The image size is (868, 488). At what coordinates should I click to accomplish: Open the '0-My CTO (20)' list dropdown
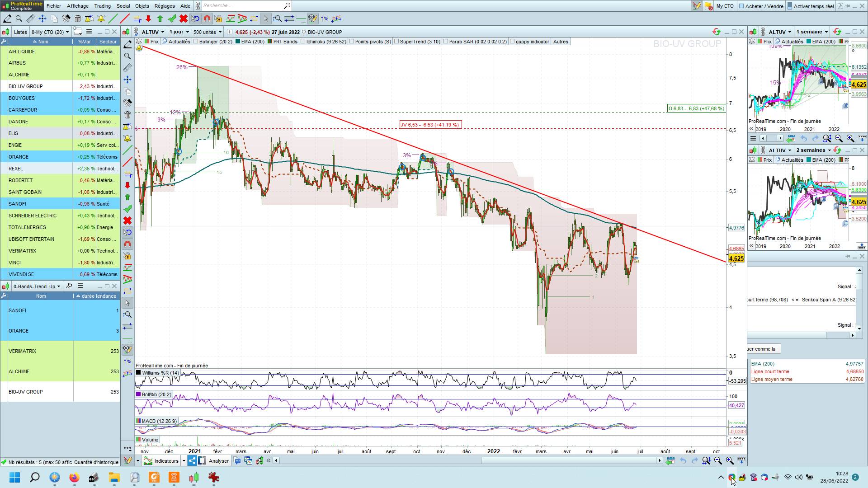(x=50, y=32)
